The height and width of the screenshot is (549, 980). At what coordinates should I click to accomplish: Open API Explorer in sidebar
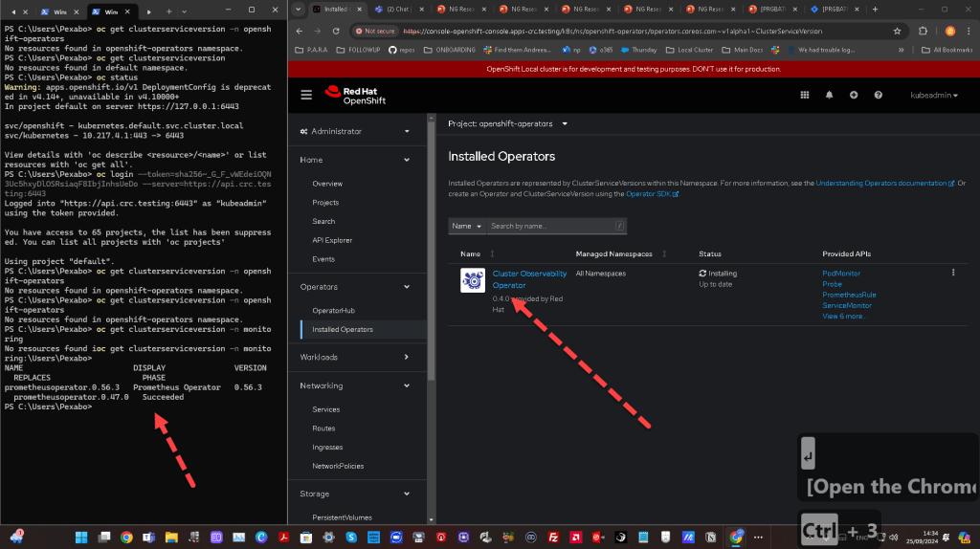pos(332,240)
